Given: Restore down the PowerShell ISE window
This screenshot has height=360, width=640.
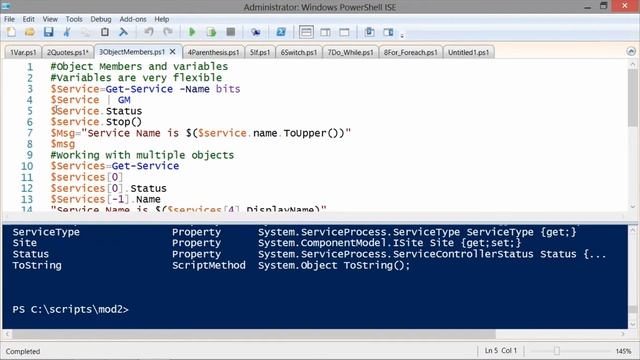Looking at the screenshot, I should 604,6.
